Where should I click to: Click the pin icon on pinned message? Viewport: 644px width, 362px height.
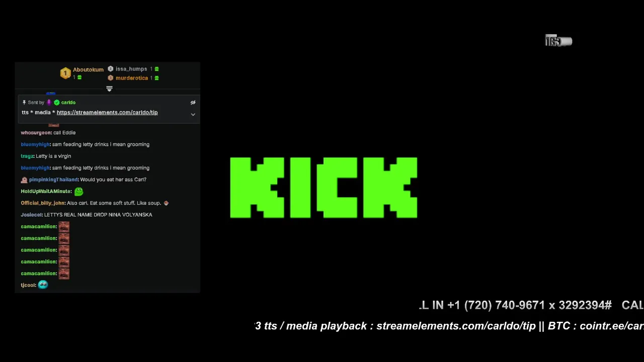[24, 103]
